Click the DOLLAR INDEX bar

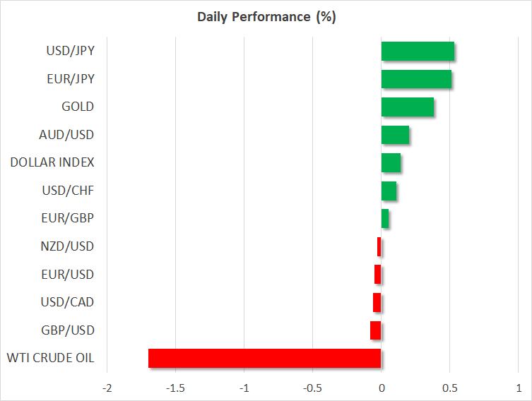[391, 163]
